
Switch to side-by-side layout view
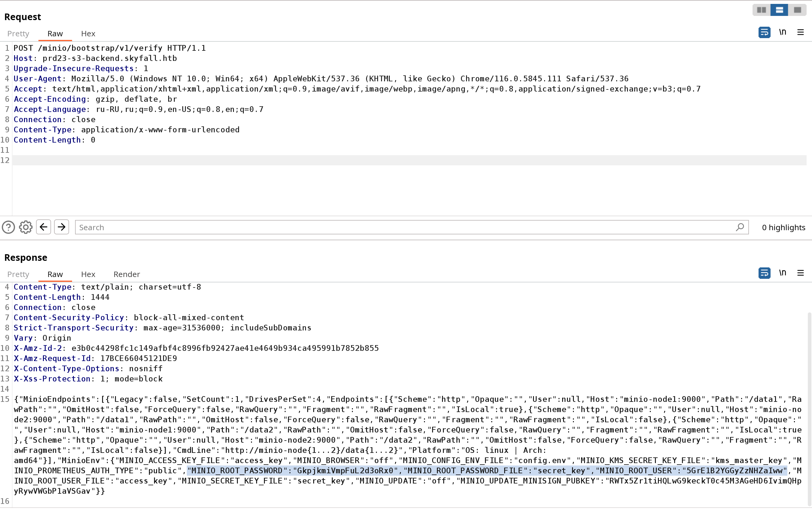(762, 10)
